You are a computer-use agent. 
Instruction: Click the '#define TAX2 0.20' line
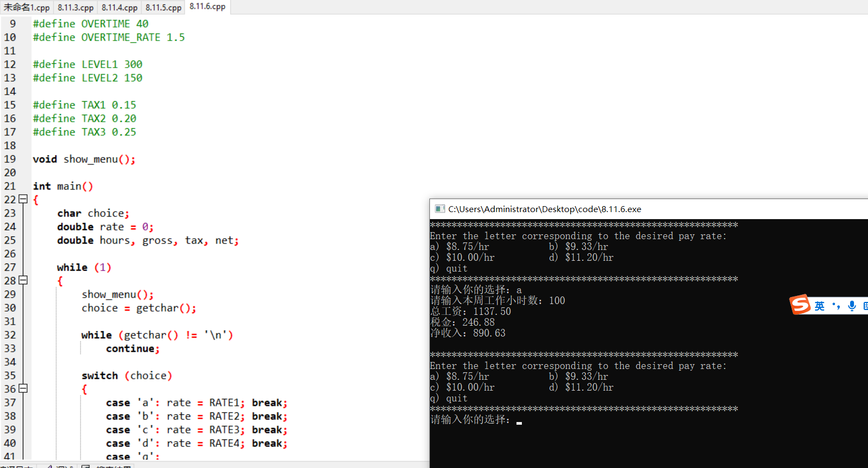coord(84,118)
